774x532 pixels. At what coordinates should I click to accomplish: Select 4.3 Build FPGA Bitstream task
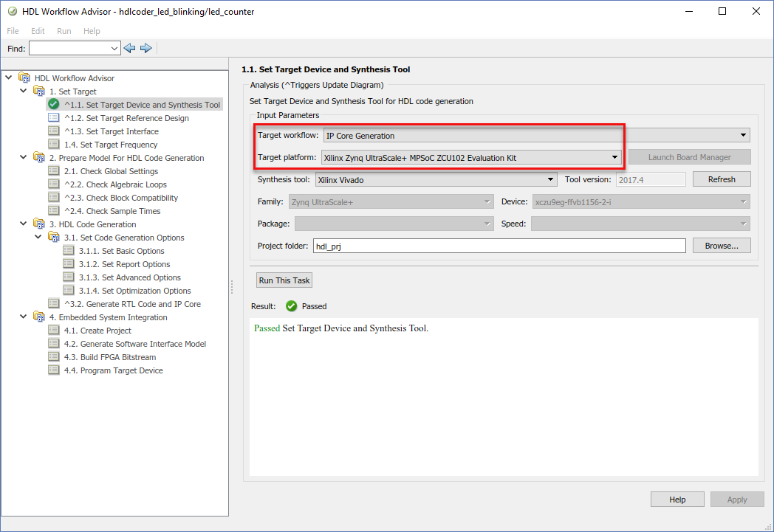tap(110, 357)
